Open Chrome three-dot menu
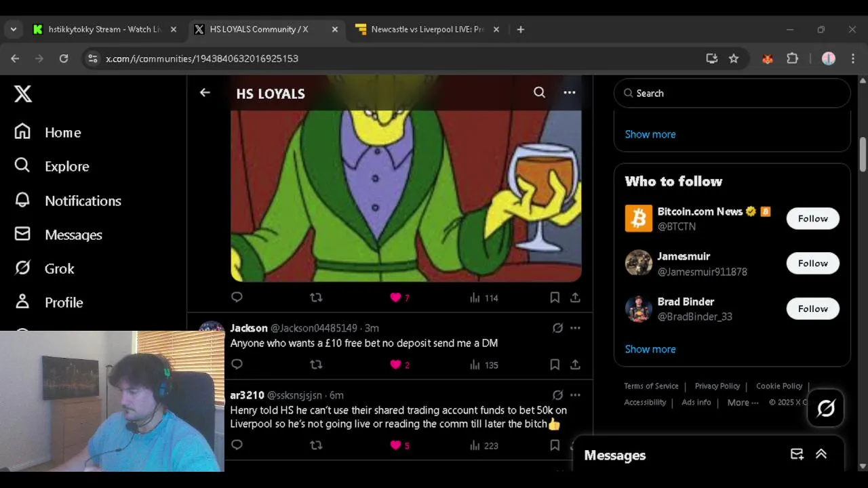 pos(853,58)
